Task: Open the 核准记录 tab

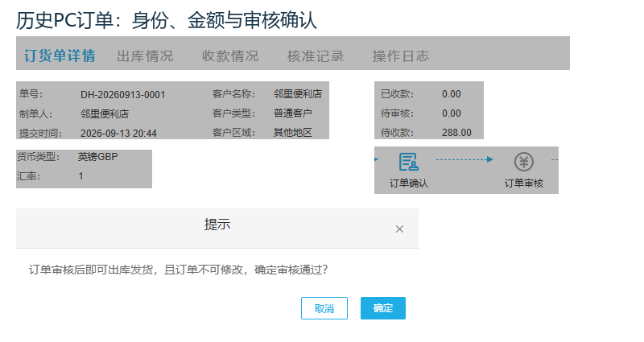Action: 316,56
